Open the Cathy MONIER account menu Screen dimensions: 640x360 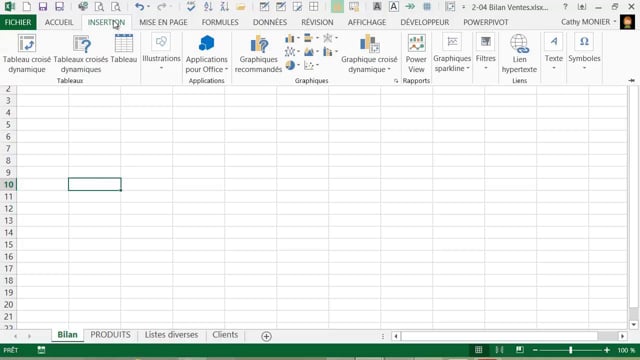[x=588, y=22]
